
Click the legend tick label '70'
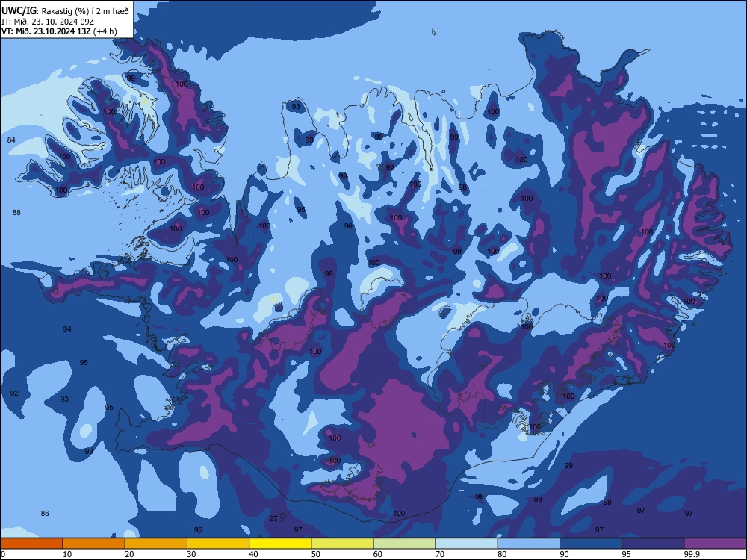pyautogui.click(x=440, y=554)
